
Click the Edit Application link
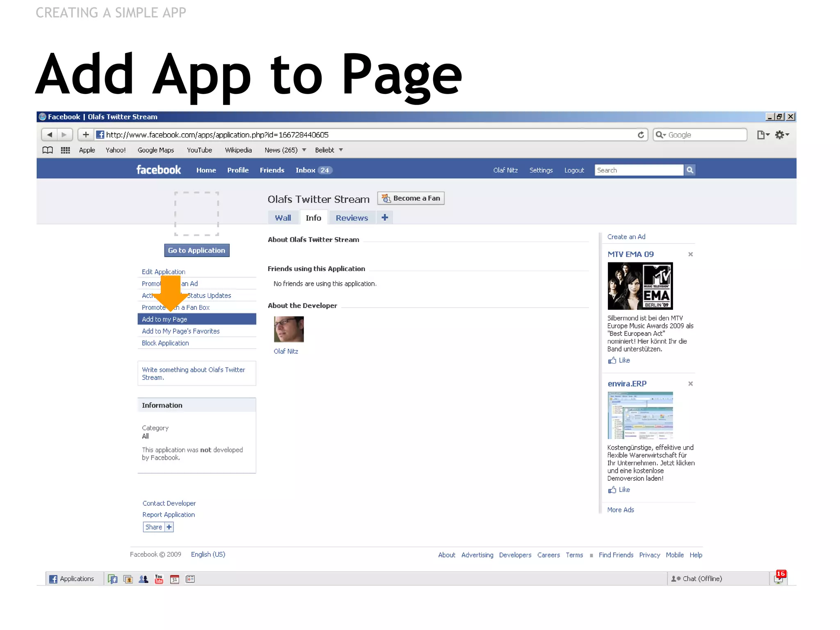click(163, 272)
